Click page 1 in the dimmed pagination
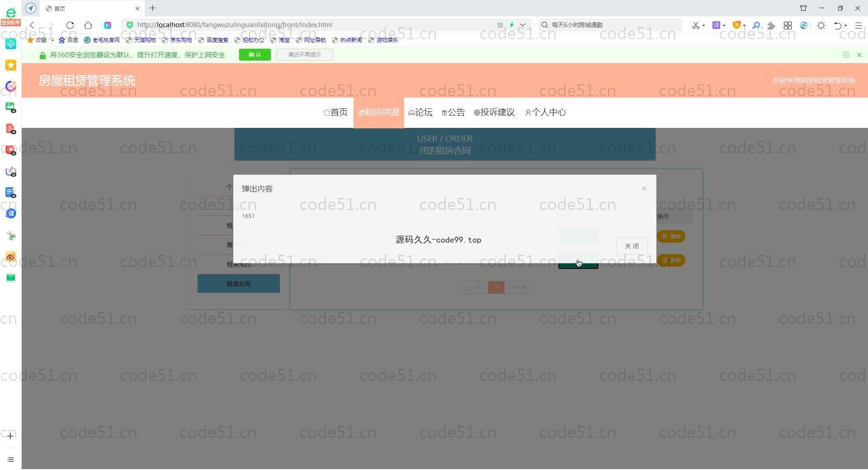The width and height of the screenshot is (868, 470). (x=496, y=287)
